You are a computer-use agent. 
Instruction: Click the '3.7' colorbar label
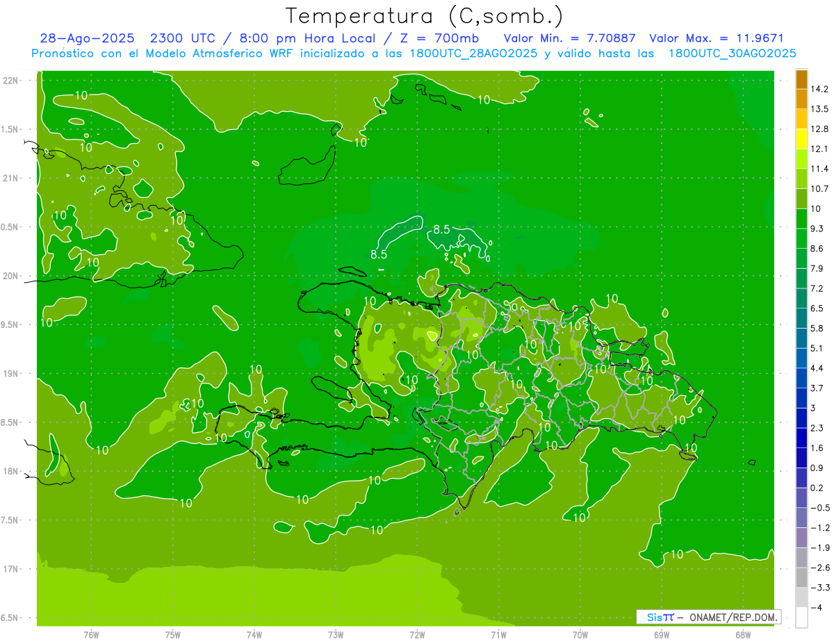pyautogui.click(x=817, y=388)
